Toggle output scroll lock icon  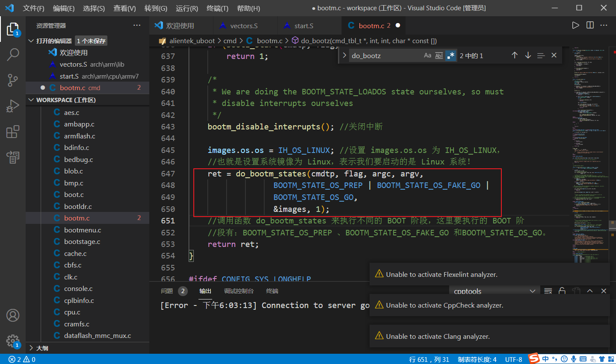pyautogui.click(x=562, y=291)
